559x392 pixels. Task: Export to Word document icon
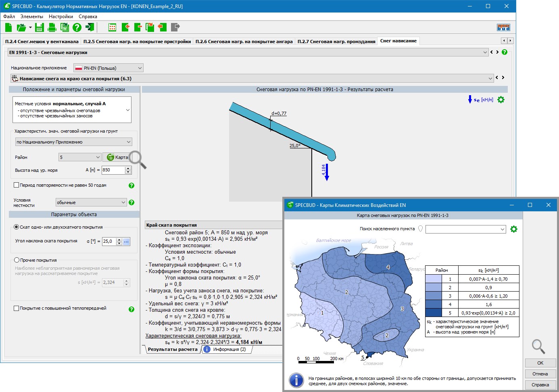pos(65,27)
